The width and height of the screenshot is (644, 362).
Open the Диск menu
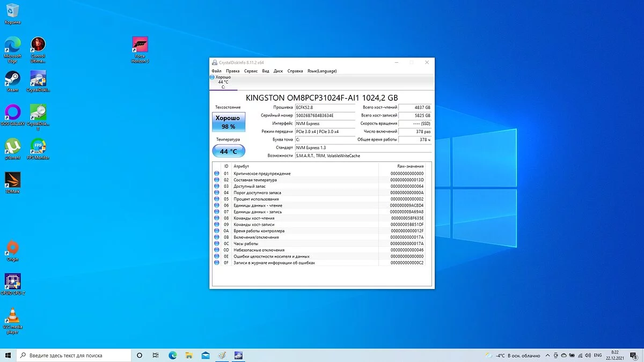(278, 71)
